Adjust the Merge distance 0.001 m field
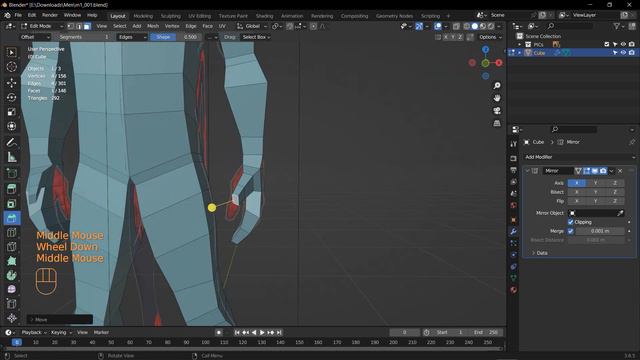The width and height of the screenshot is (640, 360). tap(600, 231)
